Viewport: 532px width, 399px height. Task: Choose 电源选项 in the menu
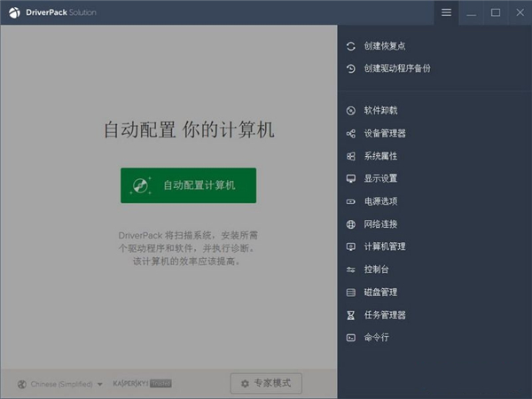[379, 201]
